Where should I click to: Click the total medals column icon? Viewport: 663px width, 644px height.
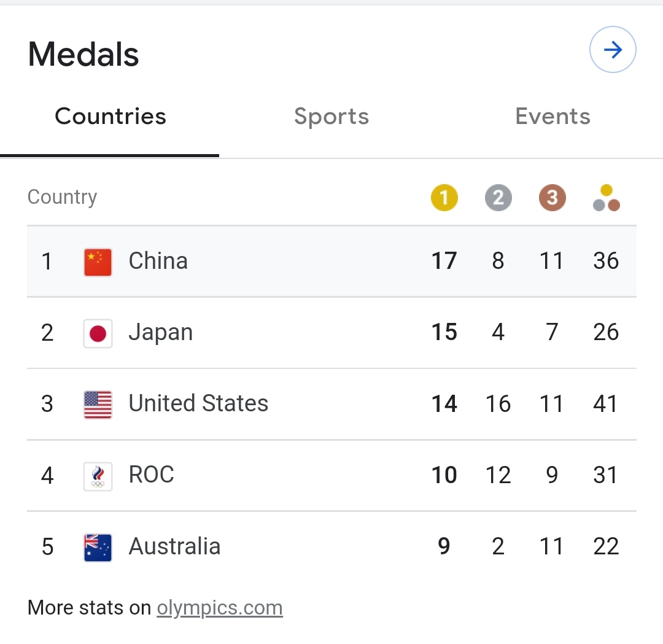[x=606, y=198]
